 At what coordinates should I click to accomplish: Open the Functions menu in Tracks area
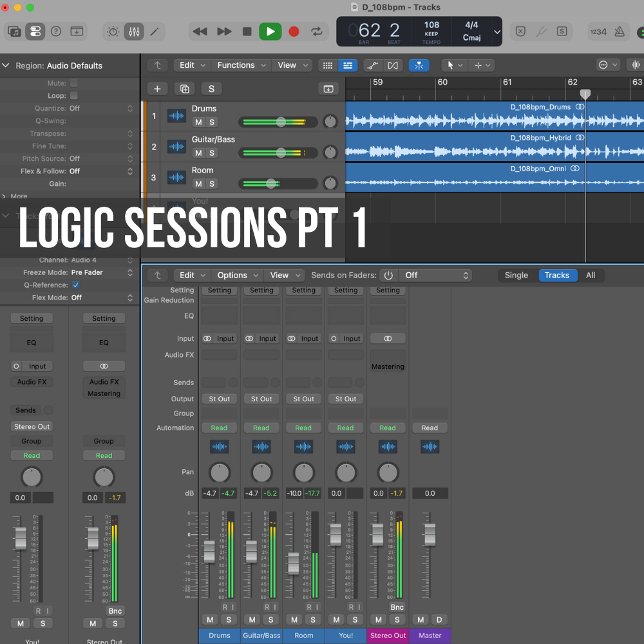pyautogui.click(x=241, y=65)
